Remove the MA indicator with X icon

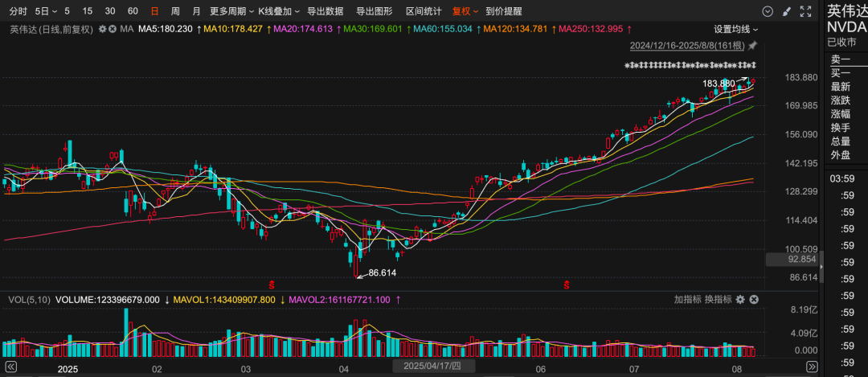pyautogui.click(x=113, y=29)
